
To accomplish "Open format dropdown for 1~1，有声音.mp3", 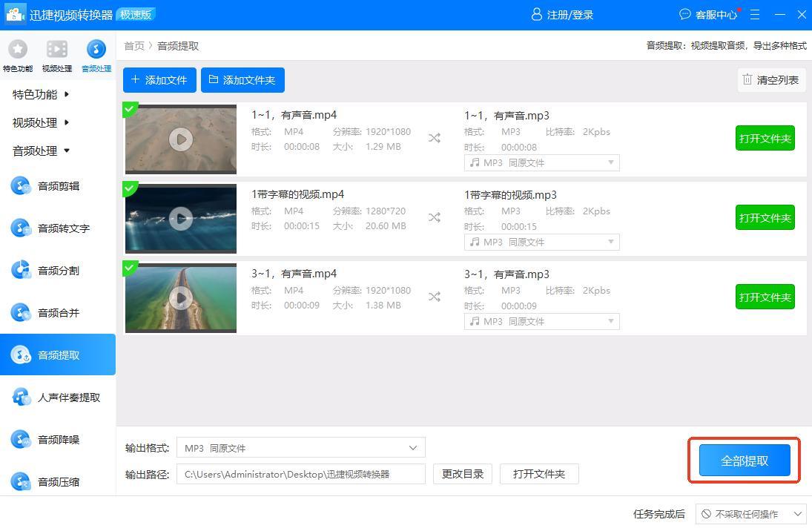I will (x=541, y=162).
